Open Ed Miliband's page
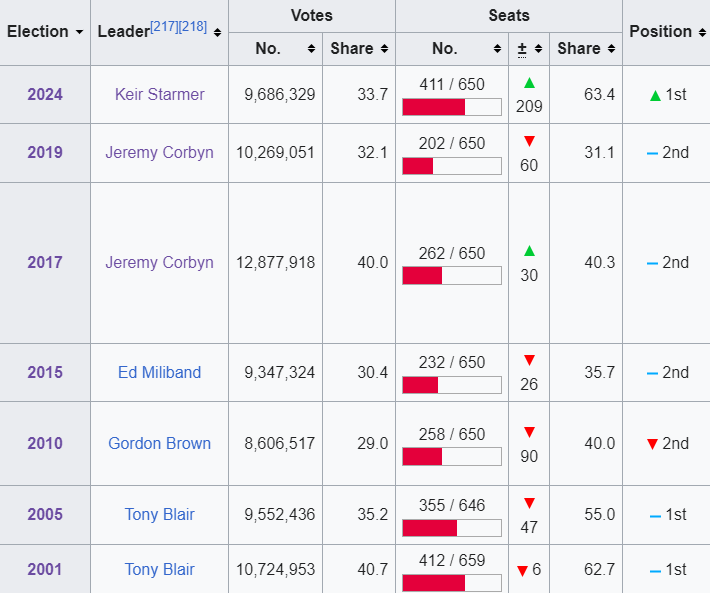 159,373
